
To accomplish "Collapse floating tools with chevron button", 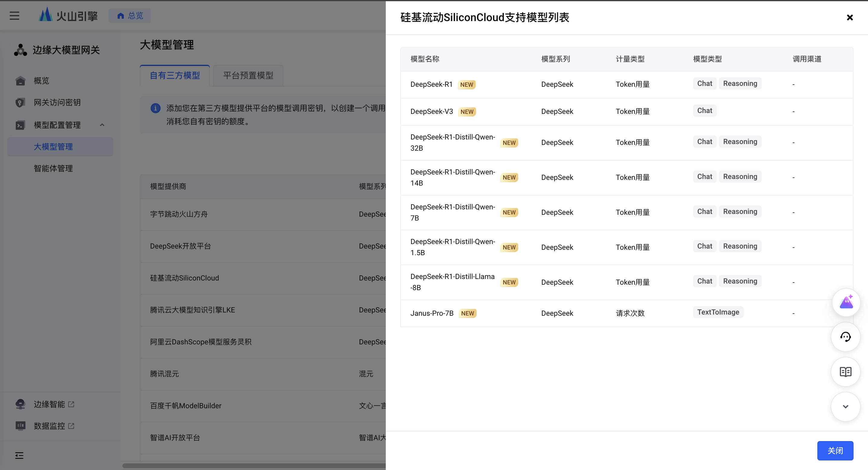I will 846,407.
